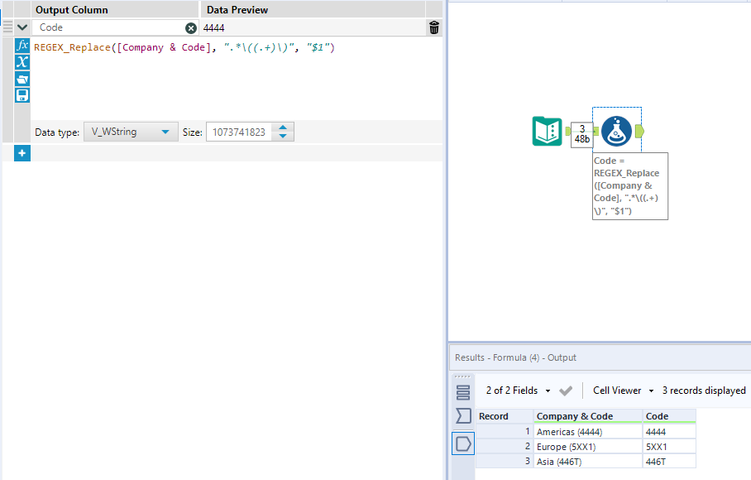Select the Americas (4444) cell
The image size is (751, 480).
[588, 432]
